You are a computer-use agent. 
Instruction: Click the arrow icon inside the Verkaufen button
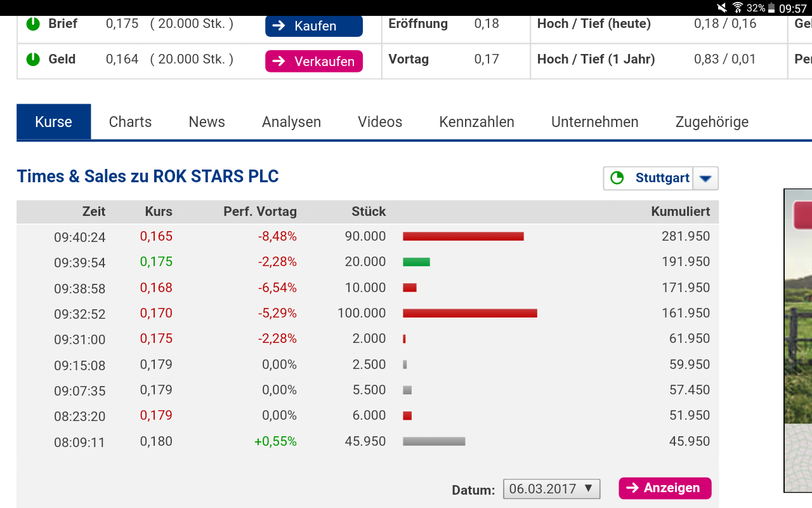click(x=279, y=62)
